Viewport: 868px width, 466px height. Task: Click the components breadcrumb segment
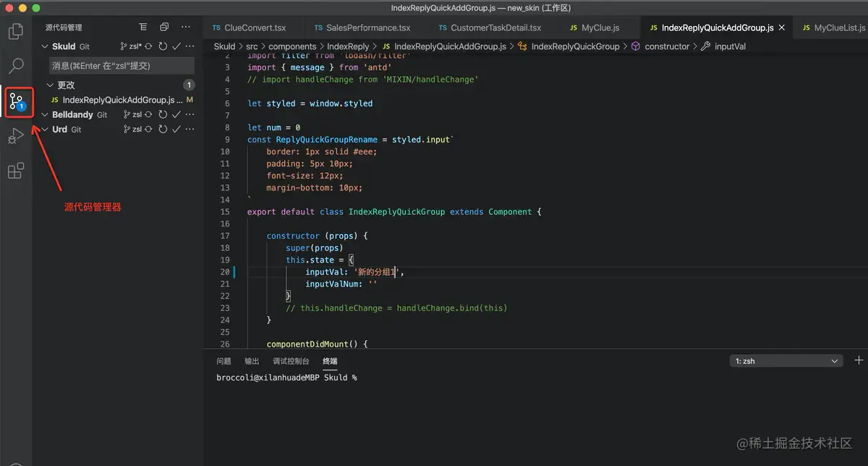(292, 46)
